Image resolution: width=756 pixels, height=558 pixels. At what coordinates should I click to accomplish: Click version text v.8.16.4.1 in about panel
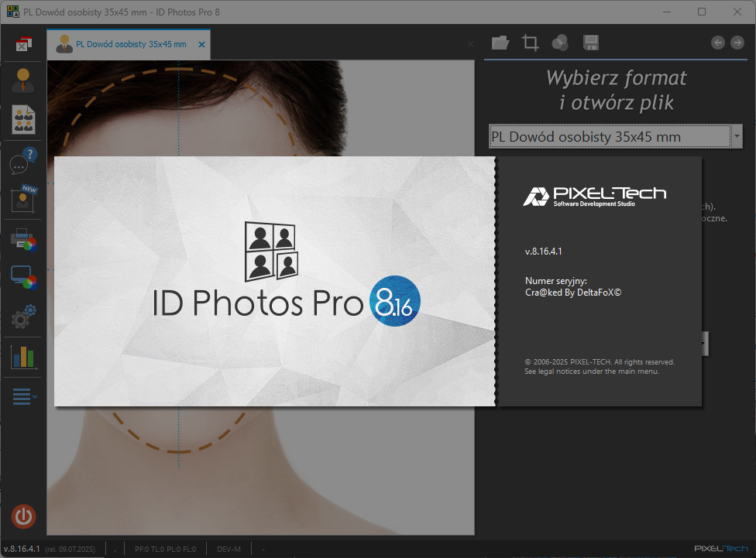tap(544, 251)
